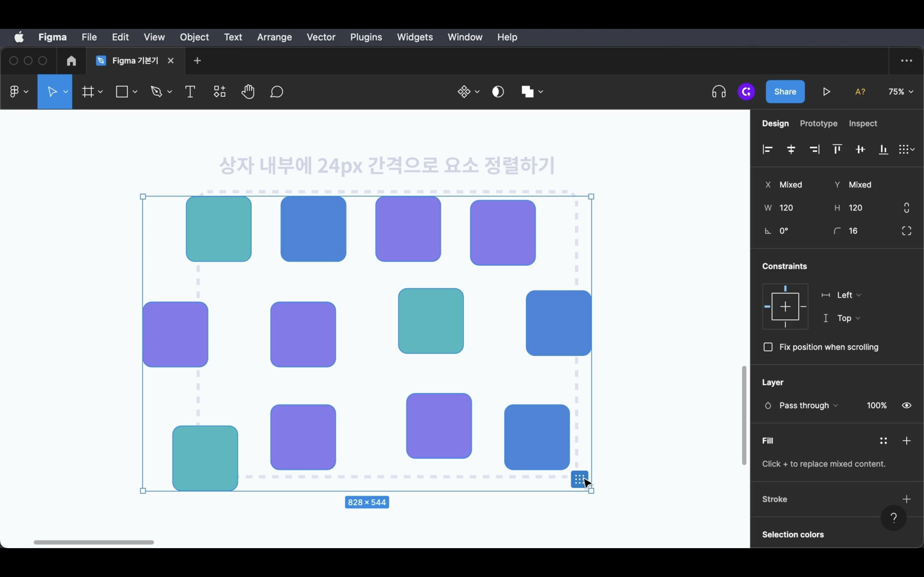Switch to the Prototype tab
Image resolution: width=924 pixels, height=577 pixels.
(x=818, y=124)
